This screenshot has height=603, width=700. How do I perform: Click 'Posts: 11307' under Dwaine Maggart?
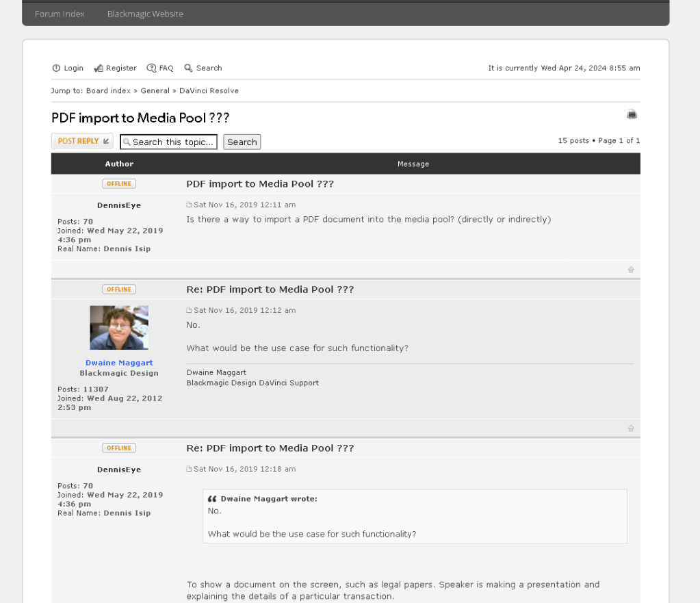[83, 389]
